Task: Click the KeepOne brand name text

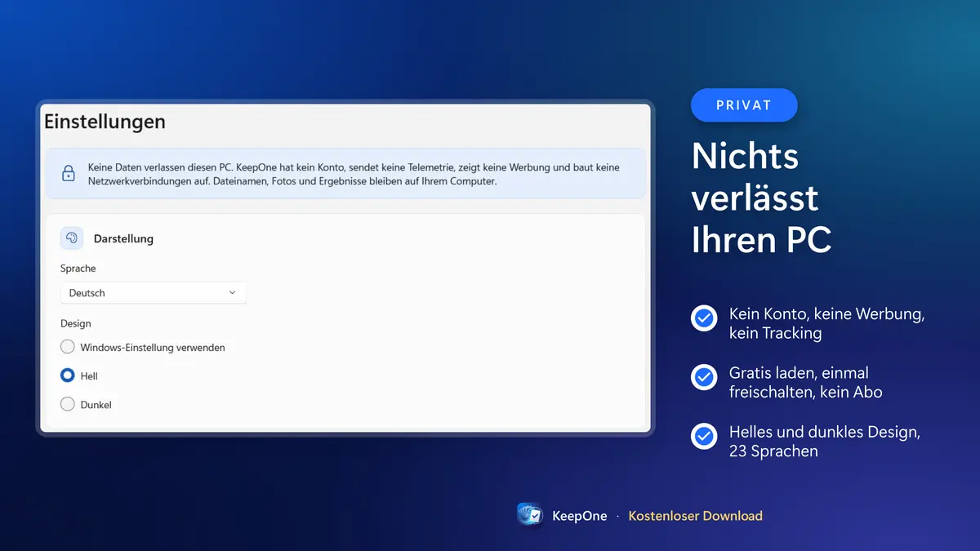Action: (x=580, y=516)
